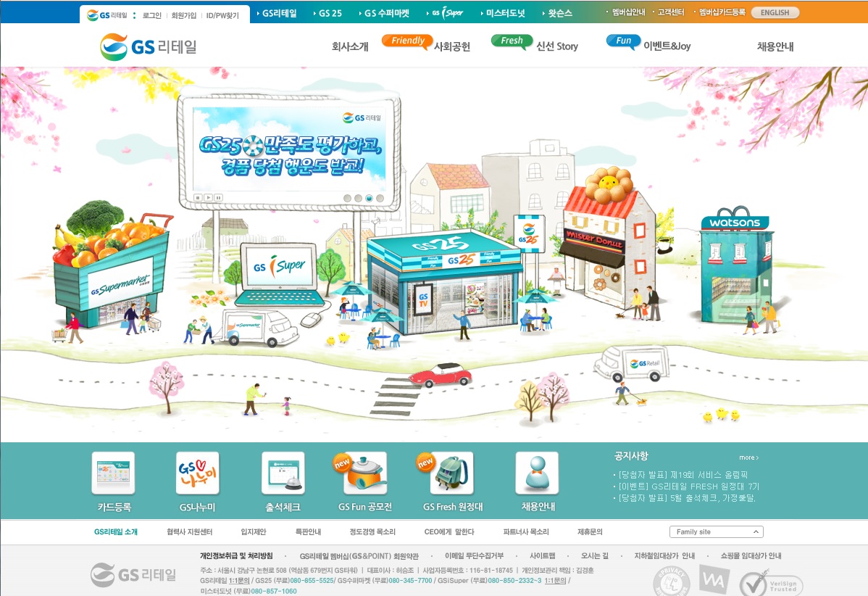Click the GS Supermarket shopping cart building illustration

click(112, 265)
